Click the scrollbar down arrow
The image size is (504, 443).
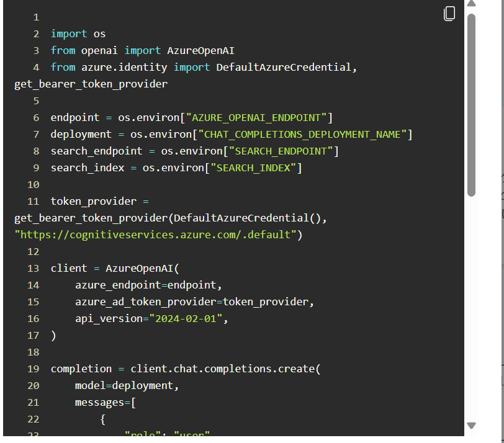(471, 426)
